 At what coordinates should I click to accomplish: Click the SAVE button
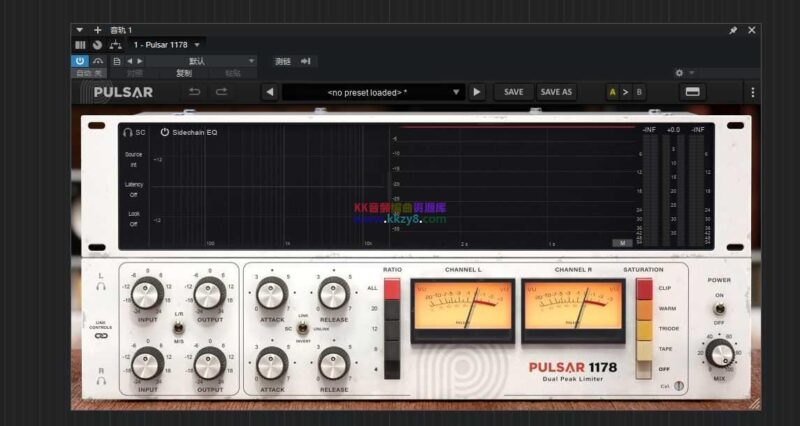[x=514, y=92]
